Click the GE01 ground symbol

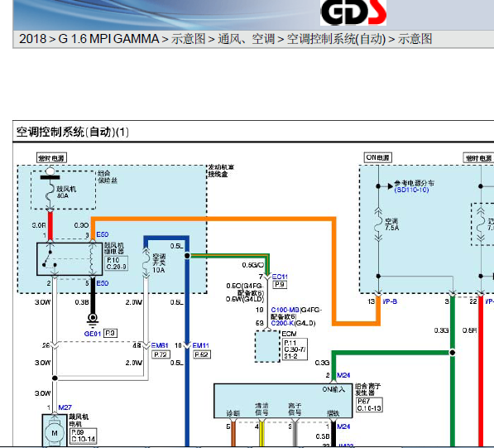click(x=93, y=320)
